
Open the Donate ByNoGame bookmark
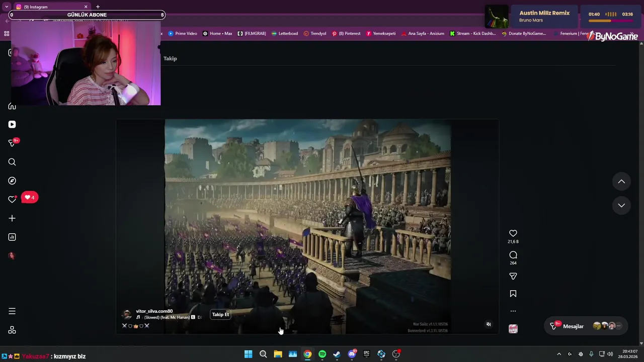[x=524, y=34]
